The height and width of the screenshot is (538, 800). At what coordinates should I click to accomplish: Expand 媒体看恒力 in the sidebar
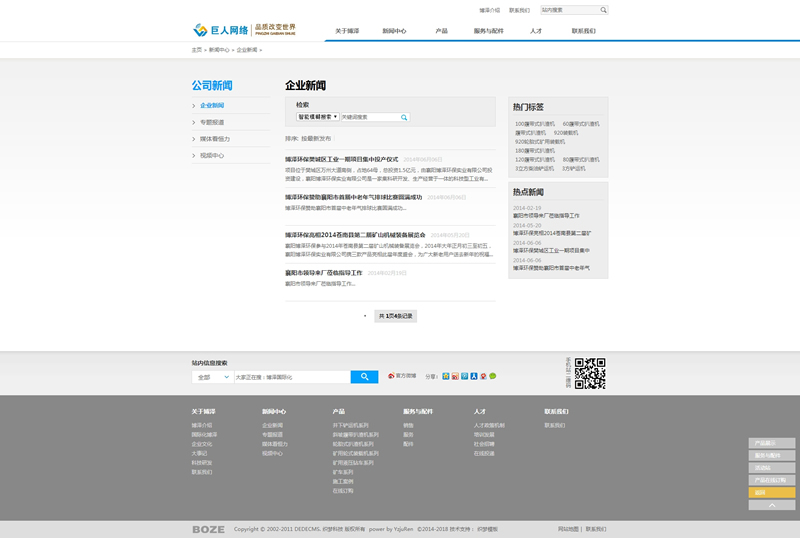tap(214, 139)
